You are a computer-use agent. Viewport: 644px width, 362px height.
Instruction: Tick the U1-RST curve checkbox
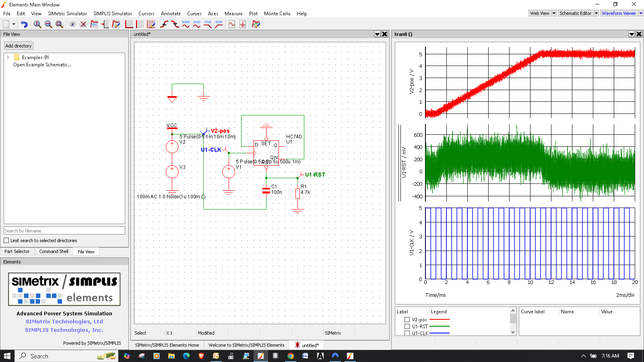[x=407, y=327]
